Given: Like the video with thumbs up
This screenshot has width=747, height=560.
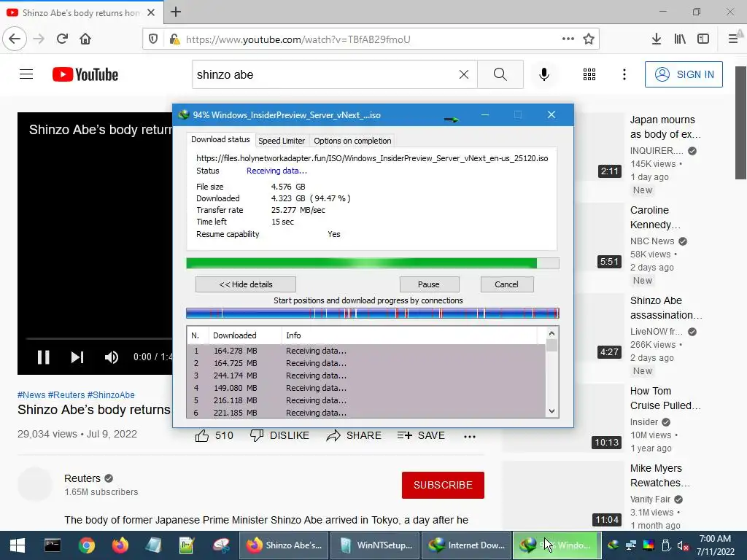Looking at the screenshot, I should click(214, 435).
